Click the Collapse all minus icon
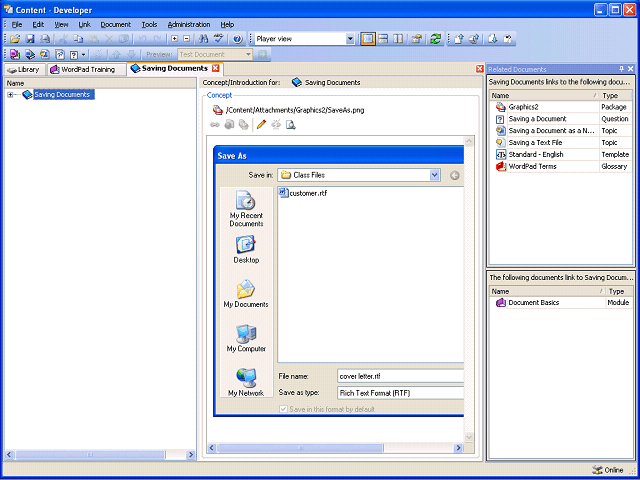This screenshot has width=640, height=480. (x=187, y=39)
